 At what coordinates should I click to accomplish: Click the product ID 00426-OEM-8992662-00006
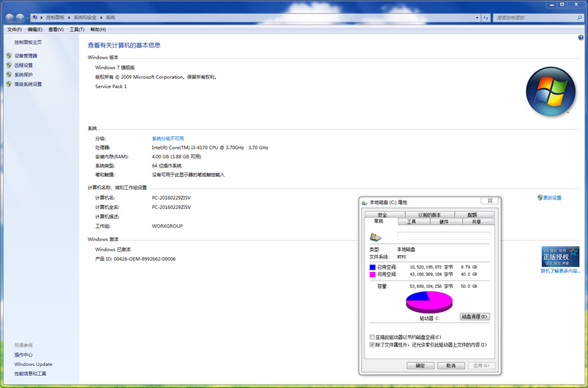click(x=145, y=258)
